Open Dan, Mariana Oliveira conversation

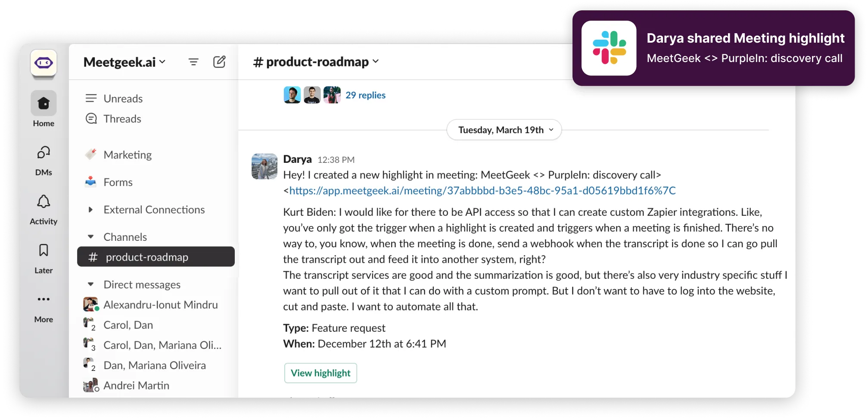pyautogui.click(x=155, y=365)
